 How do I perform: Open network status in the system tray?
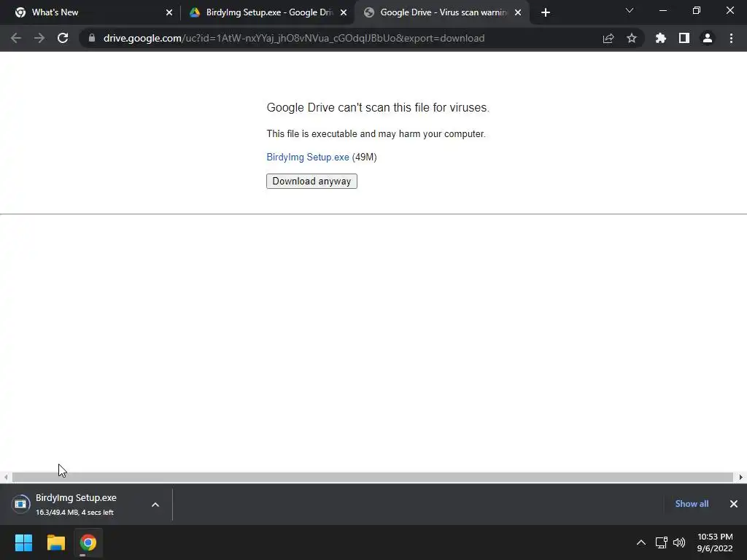(x=661, y=542)
